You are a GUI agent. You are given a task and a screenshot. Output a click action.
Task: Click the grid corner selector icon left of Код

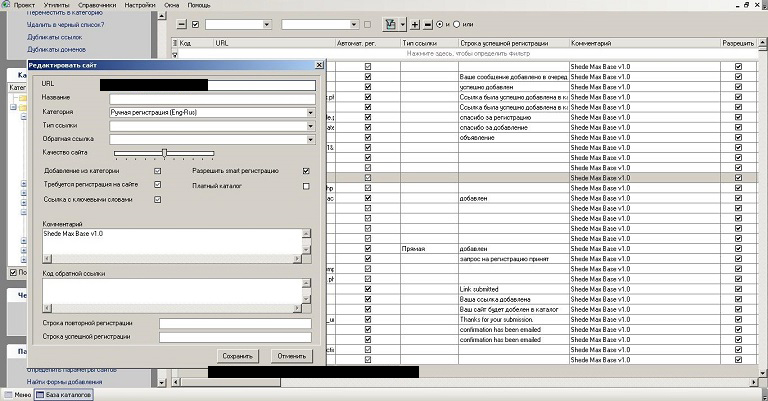tap(175, 44)
